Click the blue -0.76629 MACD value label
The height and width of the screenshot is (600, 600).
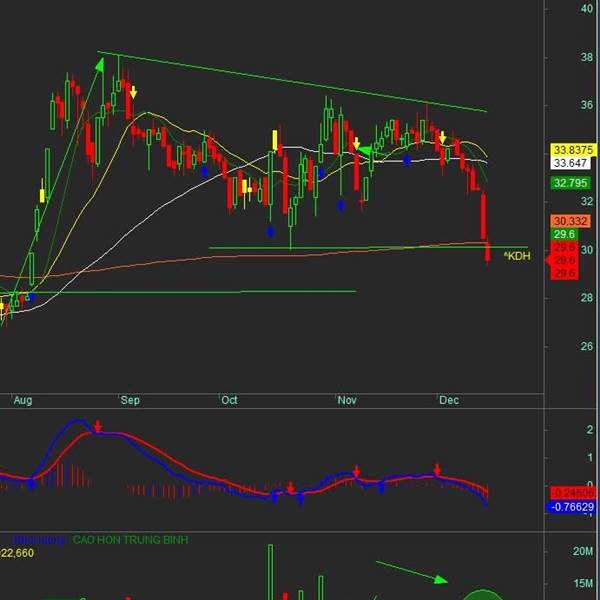click(572, 507)
